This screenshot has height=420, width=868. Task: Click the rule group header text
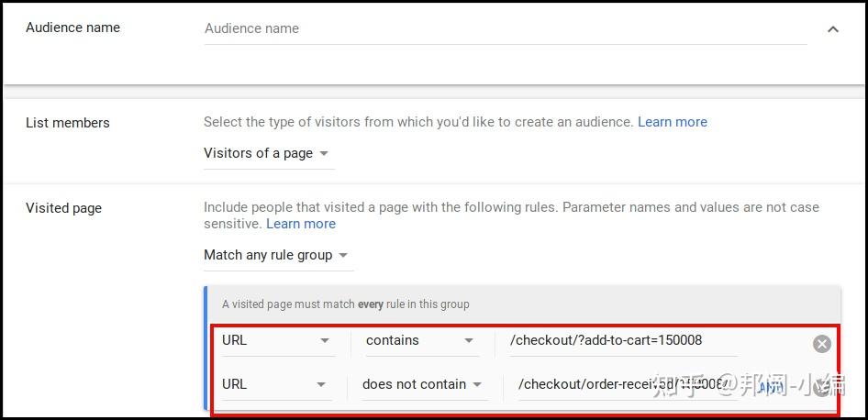[x=345, y=304]
